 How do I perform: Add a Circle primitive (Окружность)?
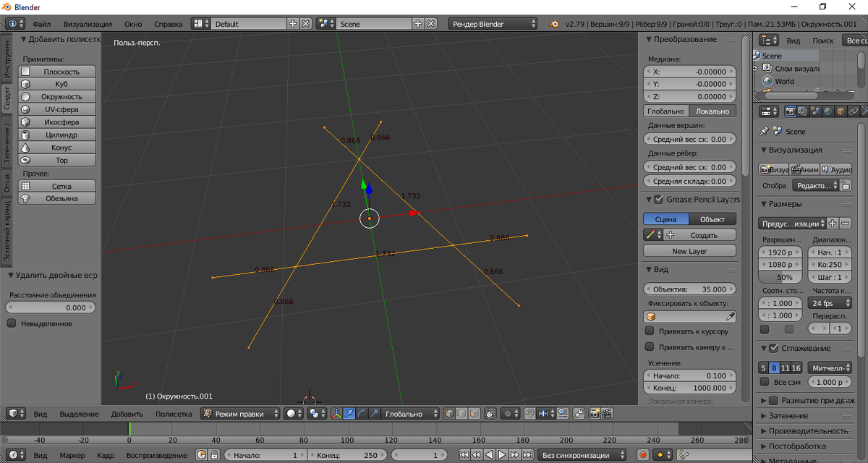[57, 96]
